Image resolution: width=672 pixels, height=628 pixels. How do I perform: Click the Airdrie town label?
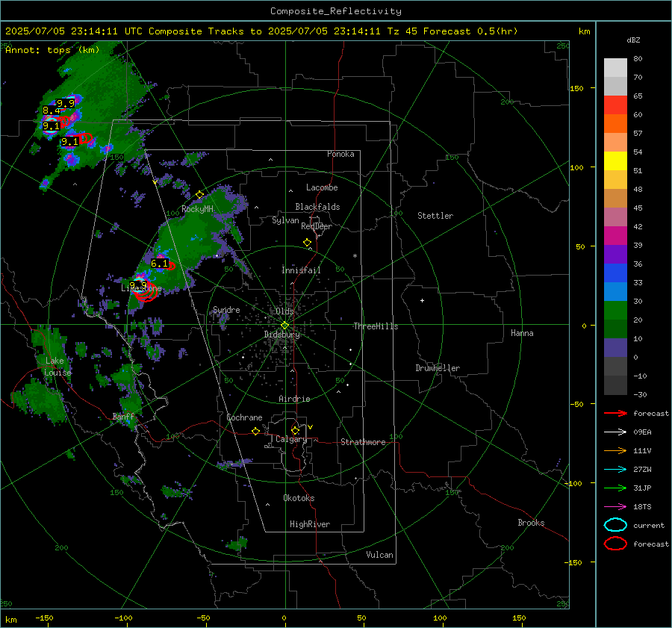click(294, 399)
